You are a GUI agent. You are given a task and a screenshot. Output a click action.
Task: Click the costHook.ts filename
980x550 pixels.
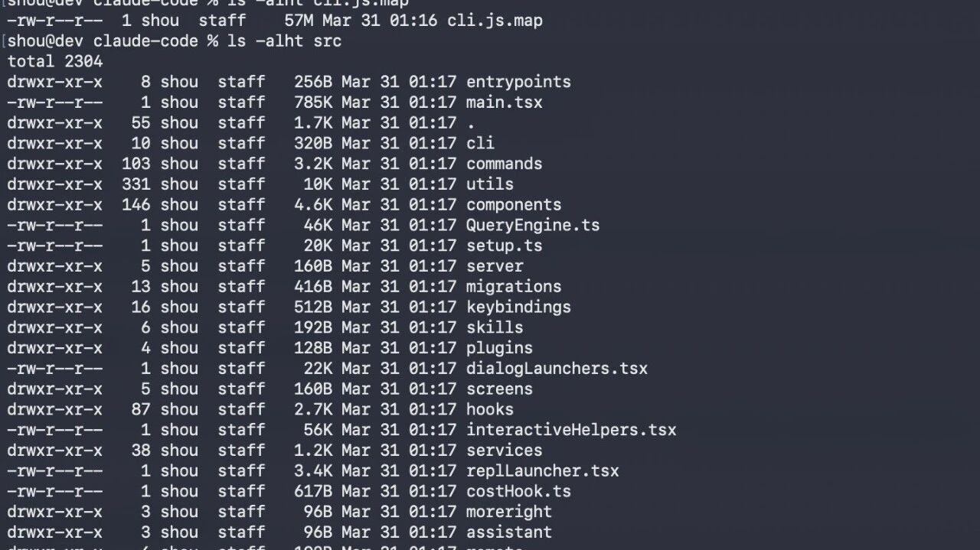click(518, 492)
